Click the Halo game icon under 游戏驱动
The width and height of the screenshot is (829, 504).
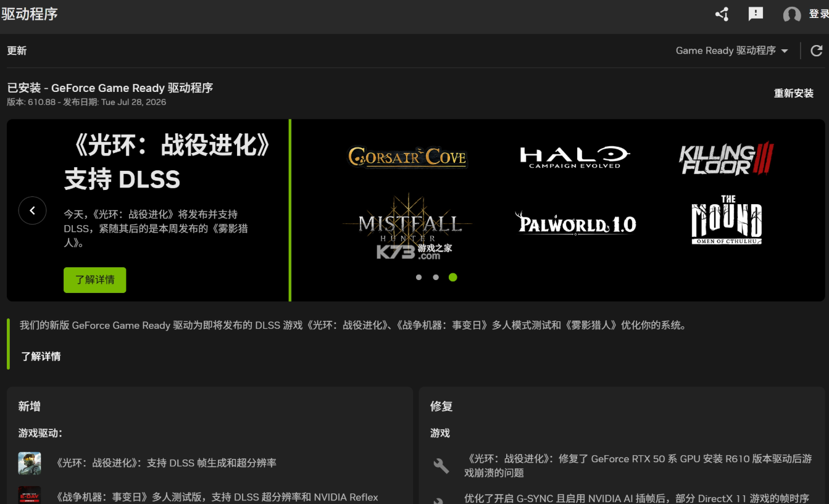[x=30, y=463]
